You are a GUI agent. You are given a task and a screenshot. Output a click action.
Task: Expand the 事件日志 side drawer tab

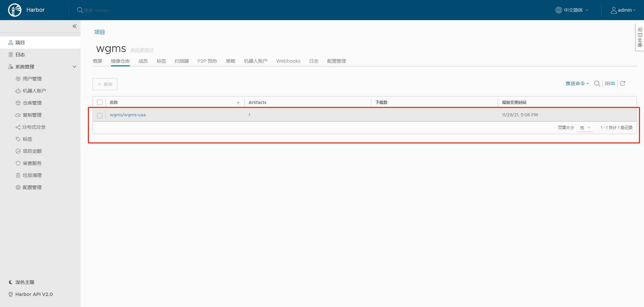(640, 37)
